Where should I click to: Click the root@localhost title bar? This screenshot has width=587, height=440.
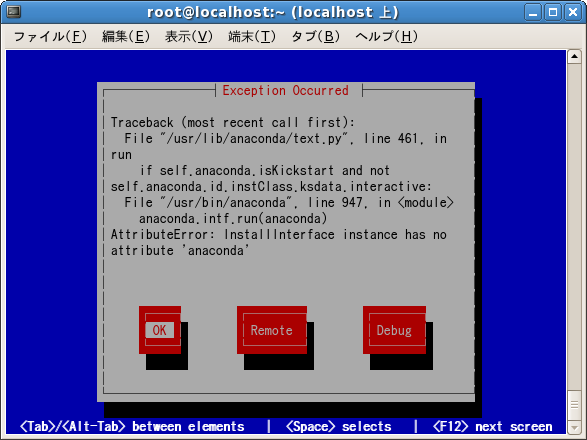coord(273,12)
